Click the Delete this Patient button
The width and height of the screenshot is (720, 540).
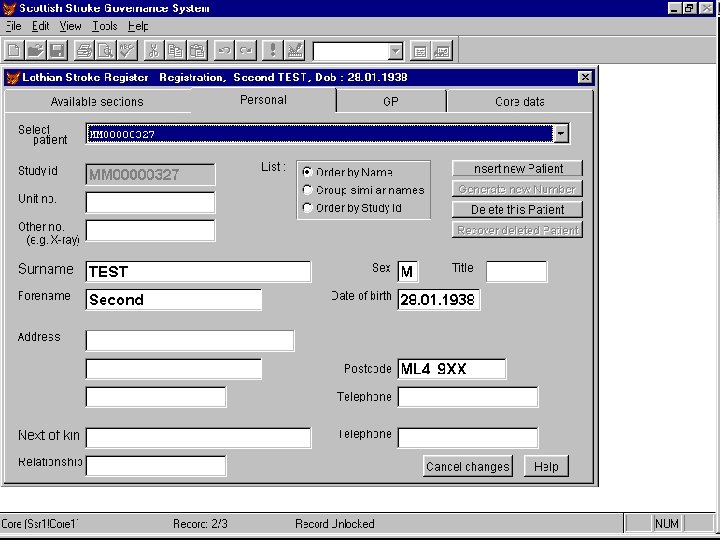tap(518, 209)
